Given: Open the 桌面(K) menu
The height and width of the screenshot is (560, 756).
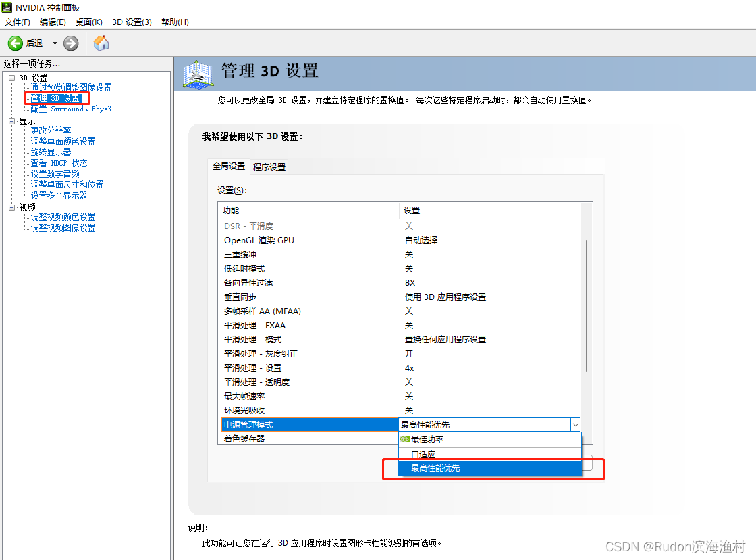Looking at the screenshot, I should click(88, 22).
